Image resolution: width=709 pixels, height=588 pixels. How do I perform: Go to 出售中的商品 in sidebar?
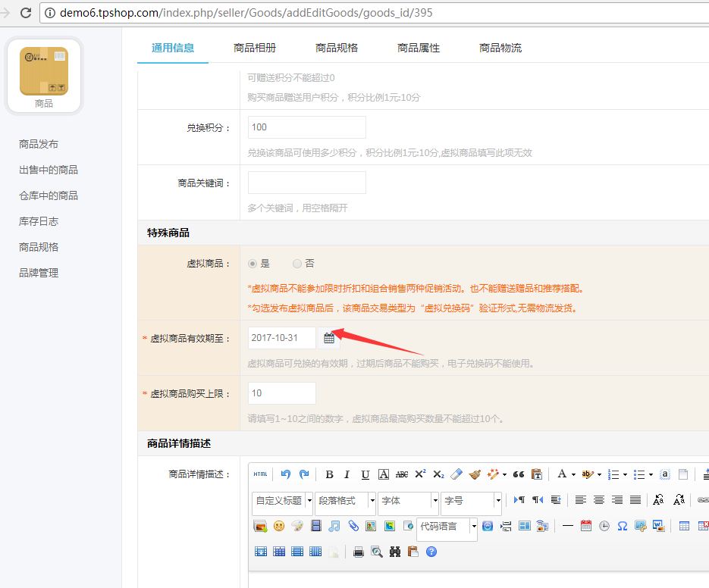tap(49, 170)
